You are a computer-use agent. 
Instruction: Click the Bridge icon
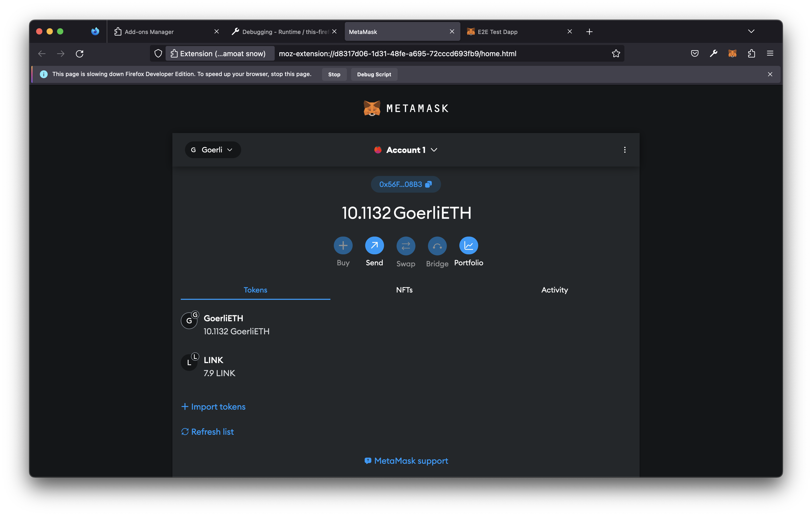[437, 246]
